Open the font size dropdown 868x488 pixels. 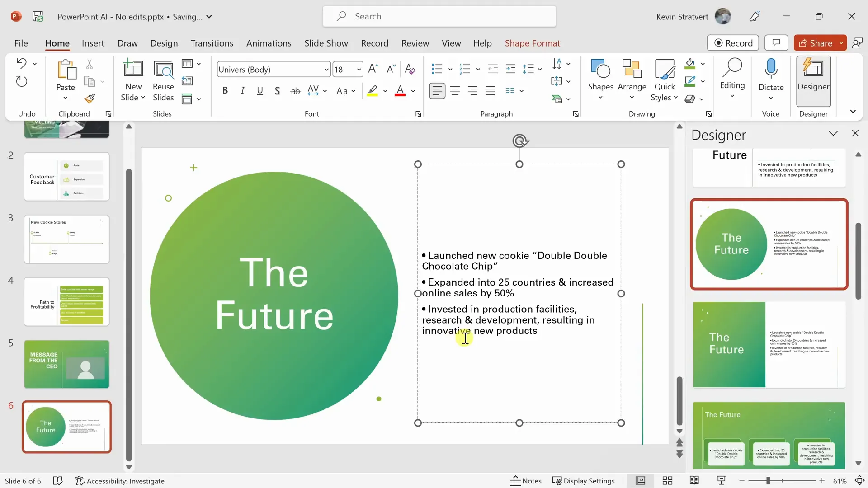pos(359,70)
